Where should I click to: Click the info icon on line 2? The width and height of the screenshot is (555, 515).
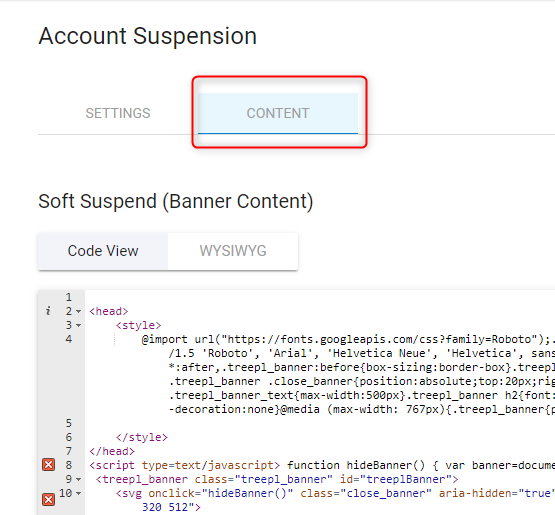tap(48, 311)
